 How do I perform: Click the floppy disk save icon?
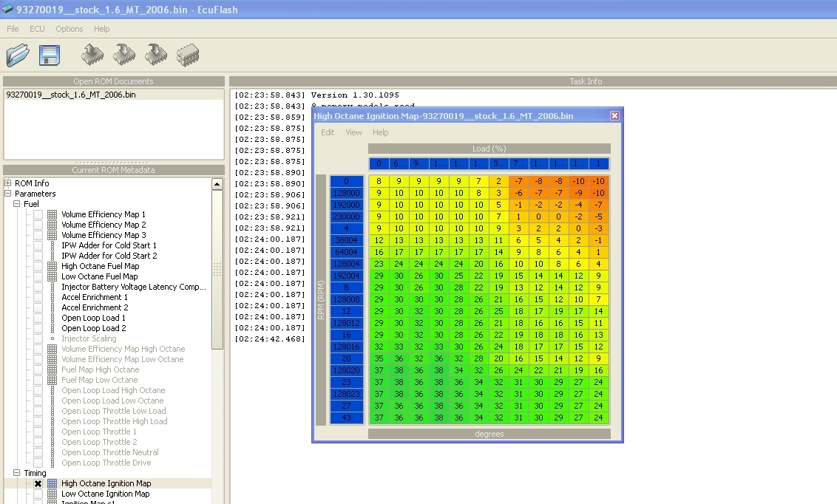[50, 55]
